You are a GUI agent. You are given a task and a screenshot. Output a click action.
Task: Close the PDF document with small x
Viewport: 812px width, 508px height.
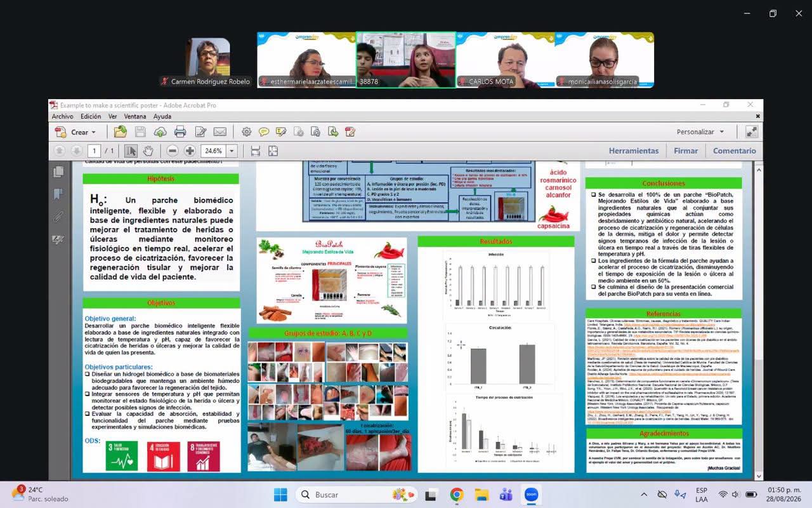(x=757, y=116)
